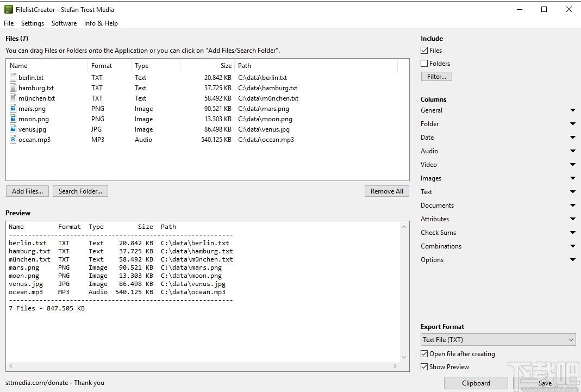
Task: Click the venus.jpg image icon
Action: 13,129
